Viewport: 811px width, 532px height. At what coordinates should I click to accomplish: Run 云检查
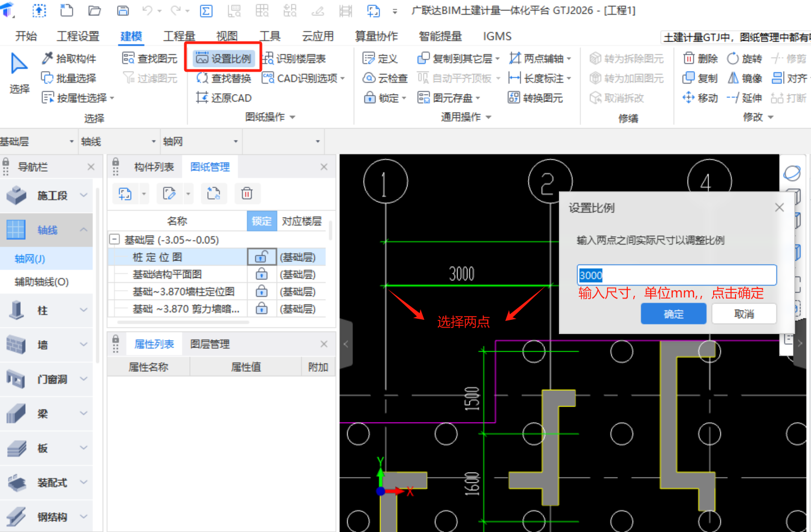point(386,78)
